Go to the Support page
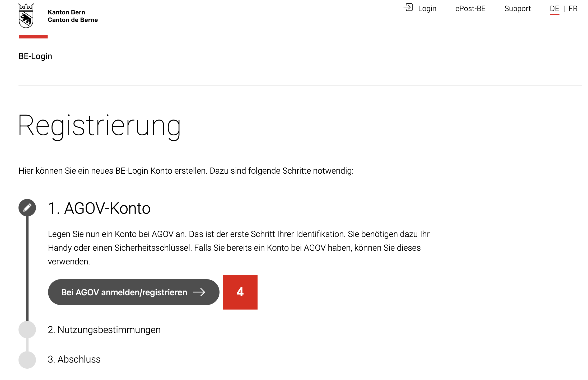 coord(517,9)
